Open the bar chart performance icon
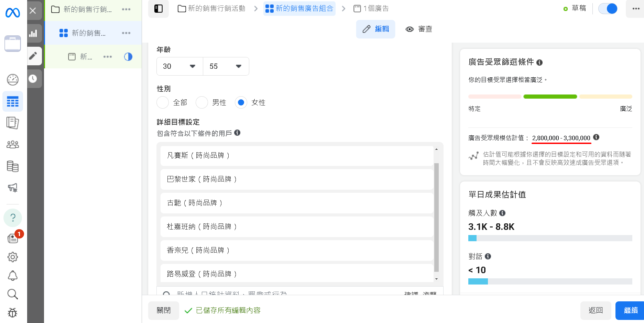 (33, 33)
